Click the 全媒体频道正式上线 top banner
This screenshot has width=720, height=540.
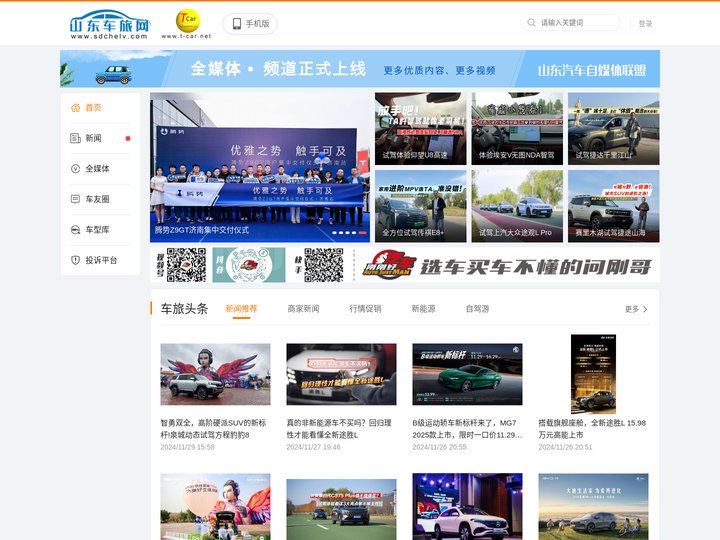(360, 68)
